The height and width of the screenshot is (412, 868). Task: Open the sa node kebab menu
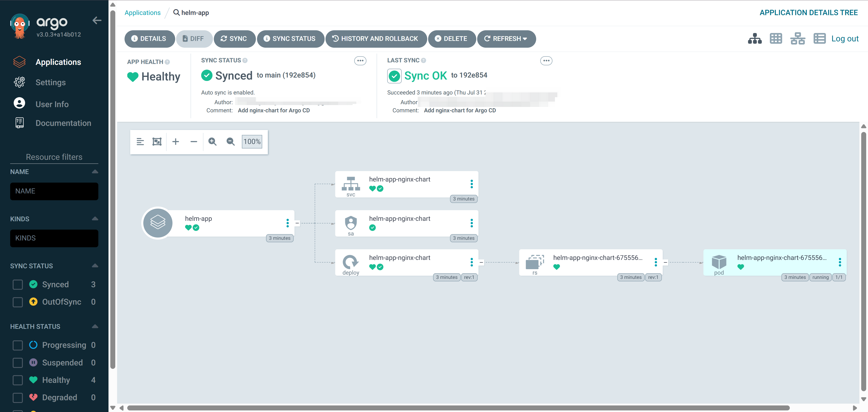[x=471, y=223]
